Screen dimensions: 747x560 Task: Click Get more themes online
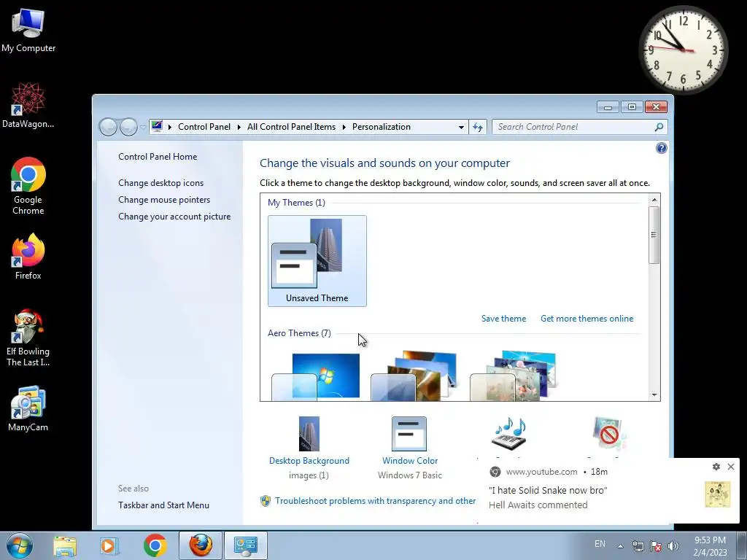pyautogui.click(x=587, y=319)
